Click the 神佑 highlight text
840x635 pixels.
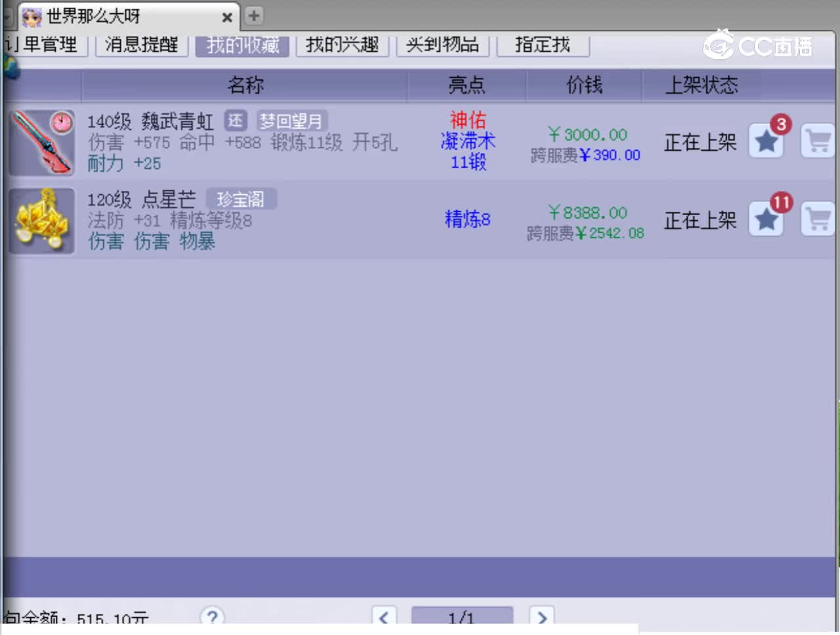point(468,120)
